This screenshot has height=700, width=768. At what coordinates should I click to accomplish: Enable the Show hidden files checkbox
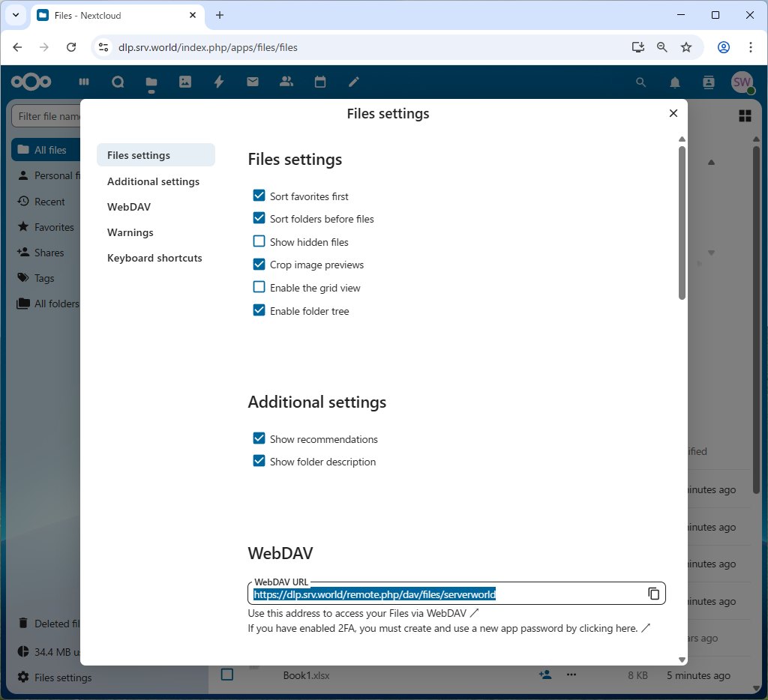pyautogui.click(x=259, y=241)
